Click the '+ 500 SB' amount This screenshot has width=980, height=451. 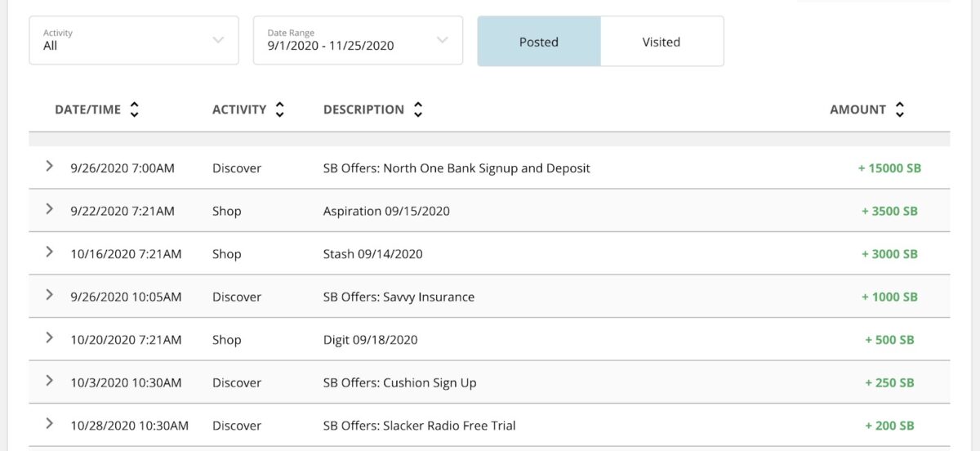(889, 340)
